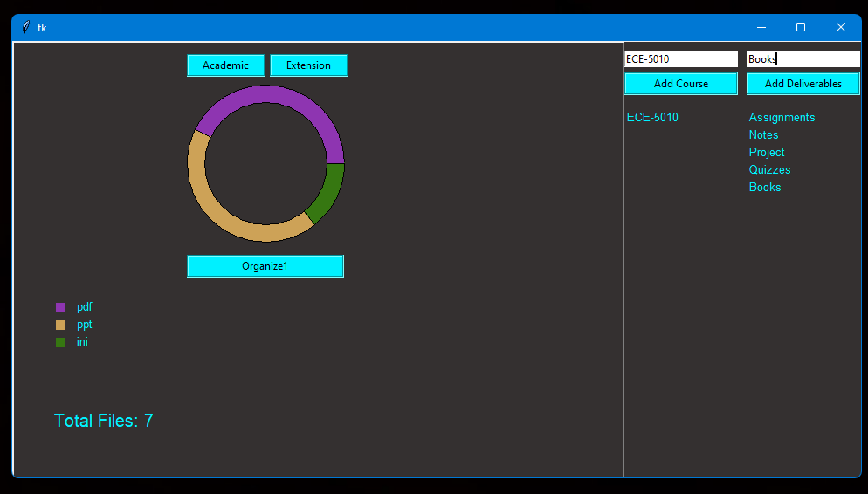The image size is (868, 494).
Task: Maximize the tk window
Action: (x=801, y=27)
